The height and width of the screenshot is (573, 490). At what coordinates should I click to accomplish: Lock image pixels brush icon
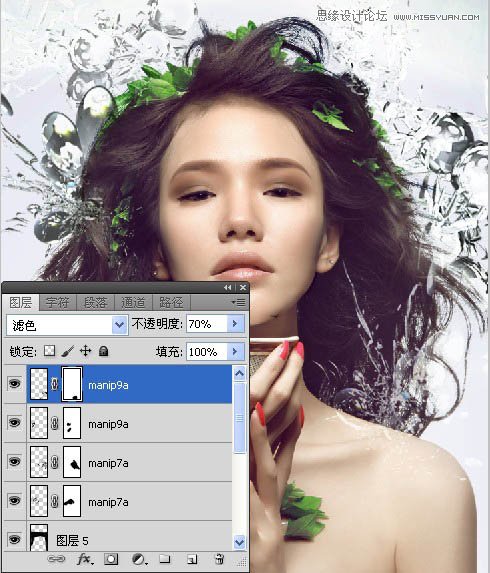click(x=67, y=351)
